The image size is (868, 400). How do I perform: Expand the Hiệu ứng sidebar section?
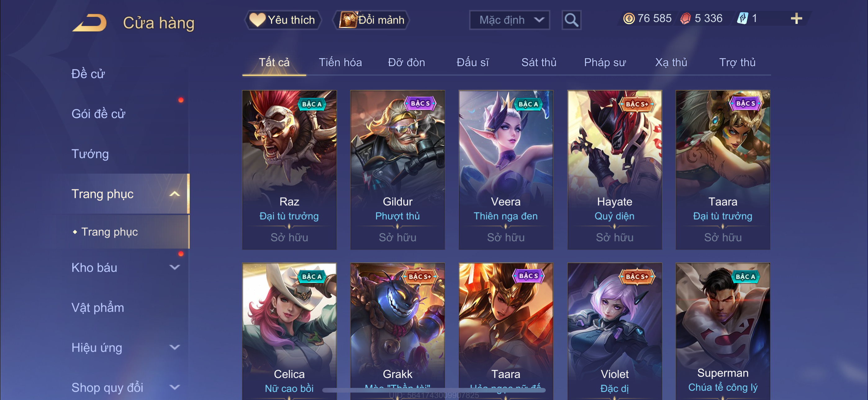coord(174,347)
